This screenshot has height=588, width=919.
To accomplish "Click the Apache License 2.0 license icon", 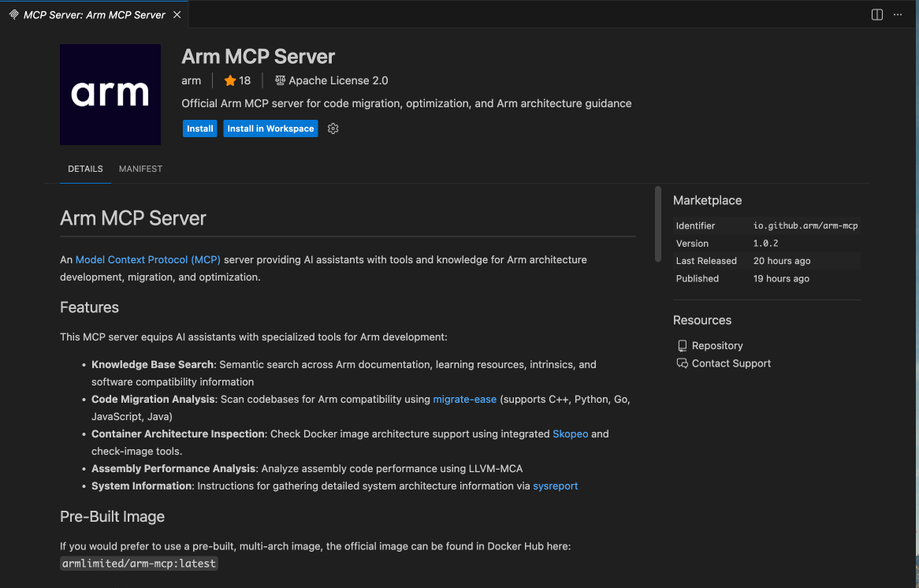I will tap(279, 80).
